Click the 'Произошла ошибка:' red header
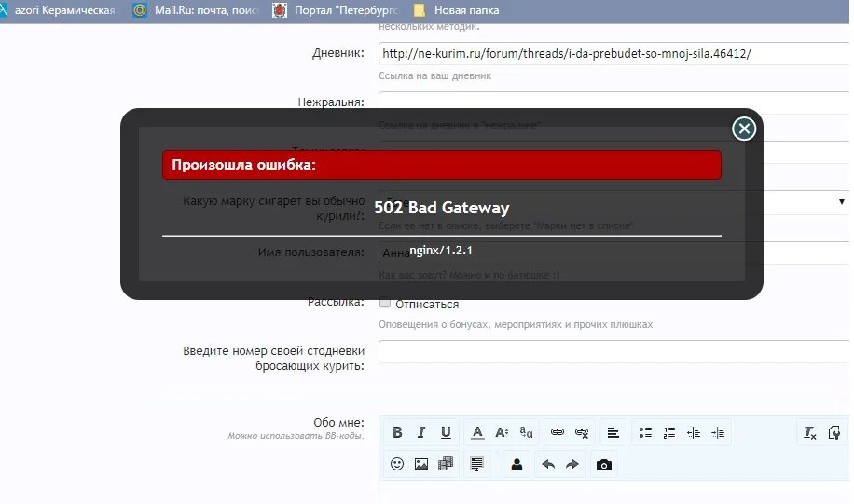This screenshot has height=504, width=854. coord(442,165)
